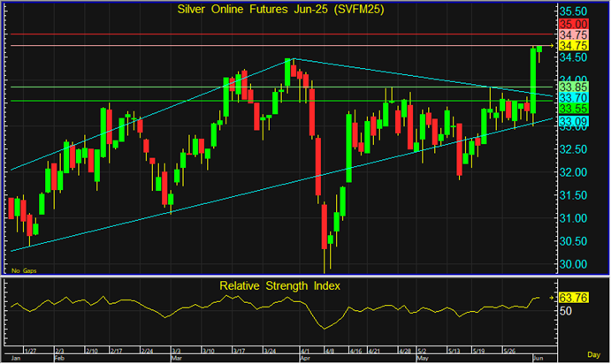Click the Apr month label on time axis
611x364 pixels.
click(305, 358)
